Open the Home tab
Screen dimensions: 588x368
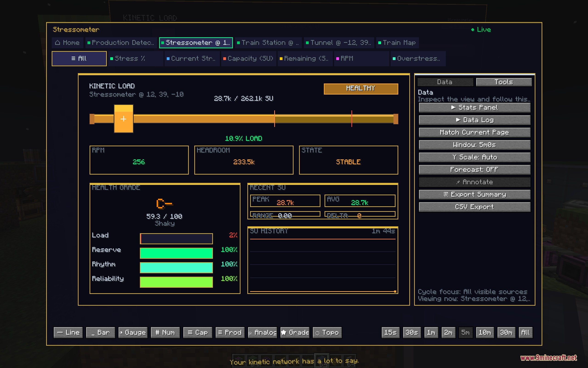68,43
